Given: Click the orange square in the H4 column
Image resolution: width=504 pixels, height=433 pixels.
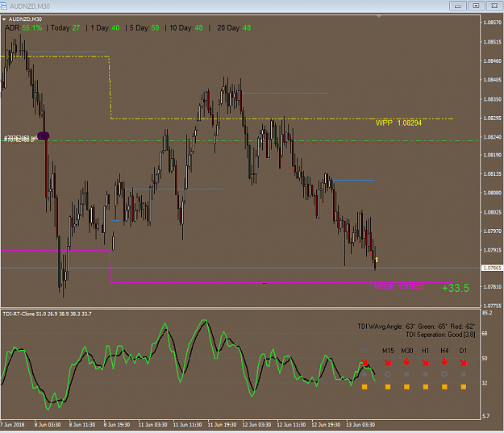Looking at the screenshot, I should click(x=444, y=387).
